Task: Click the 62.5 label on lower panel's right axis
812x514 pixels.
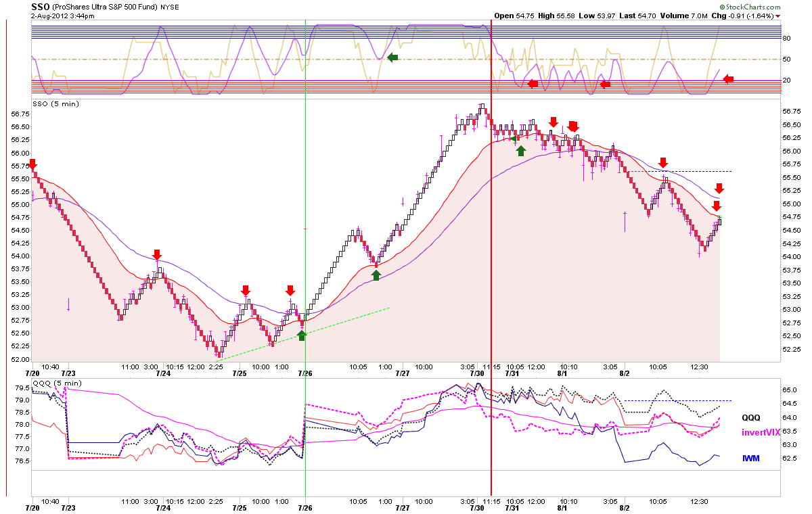Action: tap(790, 459)
